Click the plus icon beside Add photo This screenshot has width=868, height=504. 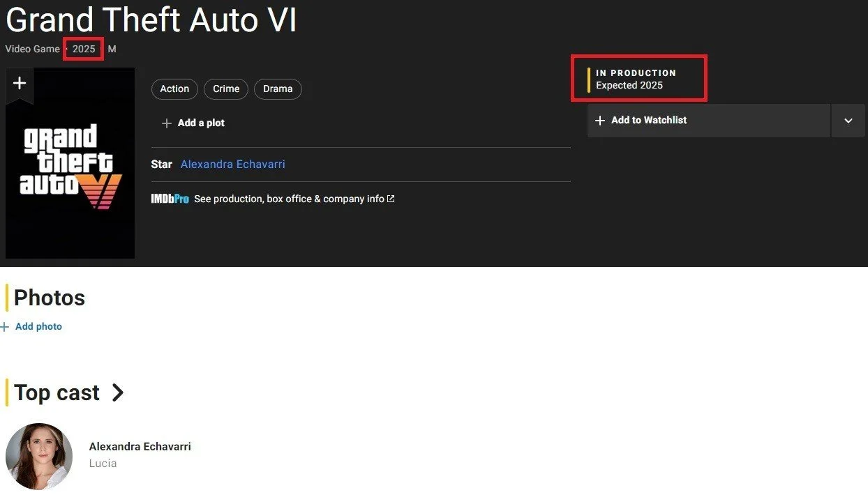5,326
